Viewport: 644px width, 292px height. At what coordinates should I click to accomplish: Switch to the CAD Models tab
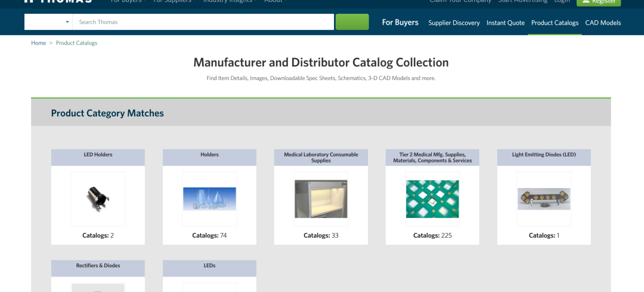coord(603,23)
